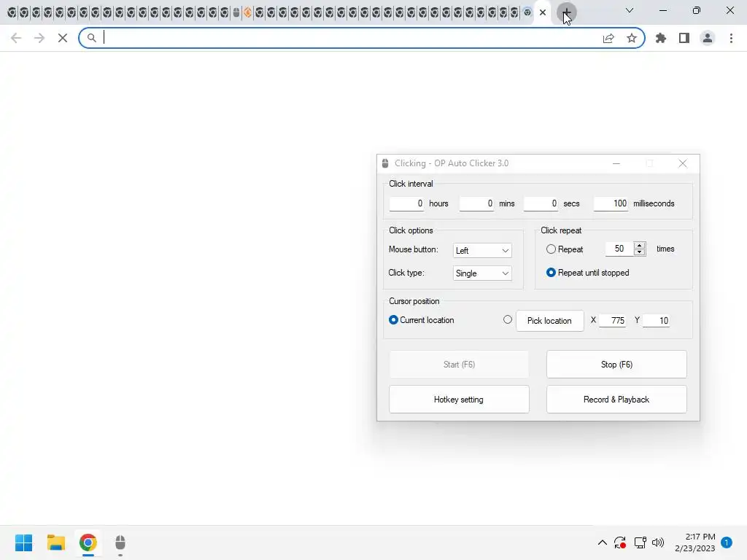
Task: Click the repeat count field showing 50
Action: (x=619, y=249)
